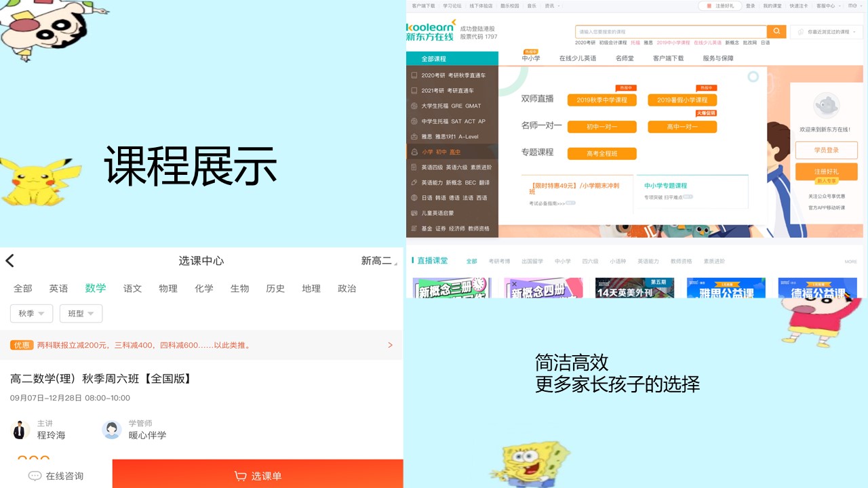
Task: Expand the 你最近浏览过的课程 dropdown arrow
Action: tap(854, 32)
